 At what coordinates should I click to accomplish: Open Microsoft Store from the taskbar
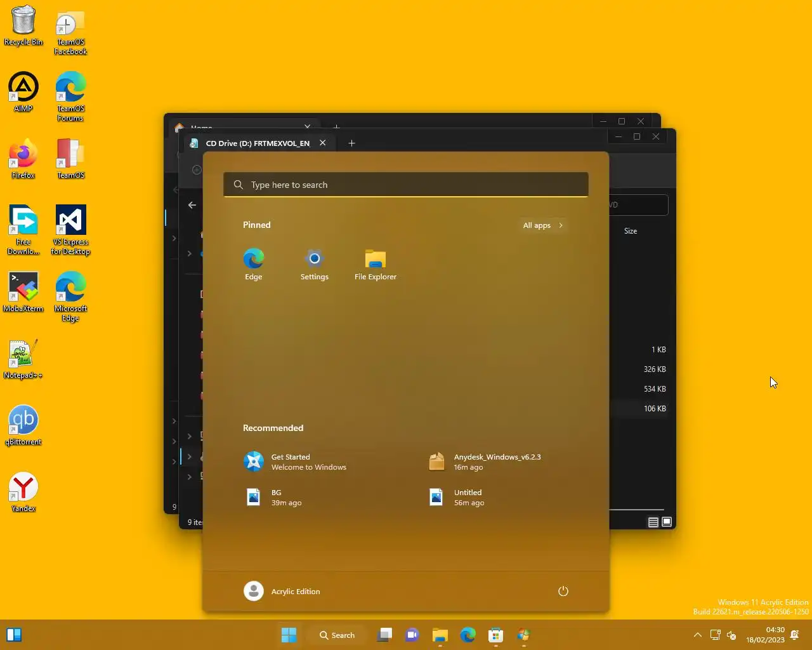coord(496,635)
